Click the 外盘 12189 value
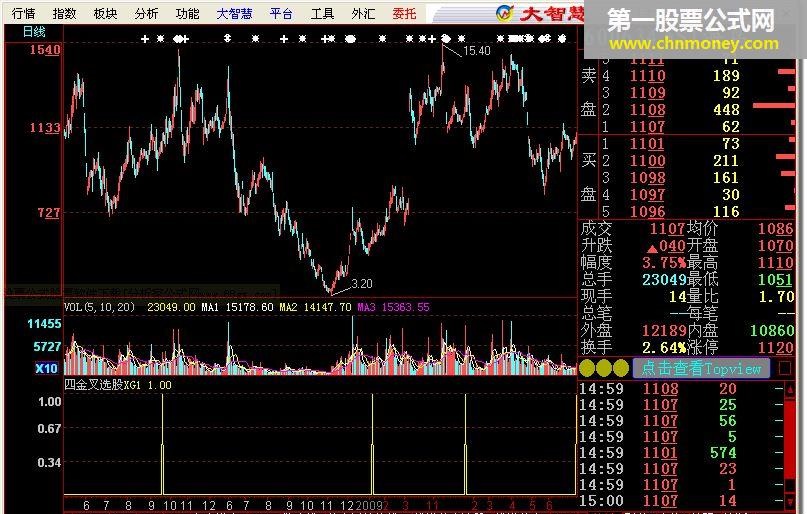This screenshot has height=514, width=807. pyautogui.click(x=664, y=330)
